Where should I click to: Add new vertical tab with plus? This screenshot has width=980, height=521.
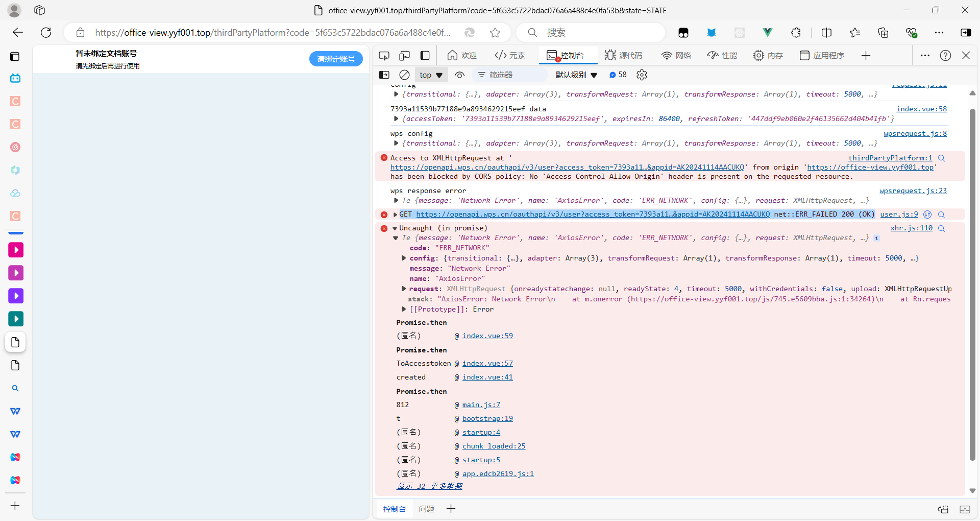[x=15, y=506]
